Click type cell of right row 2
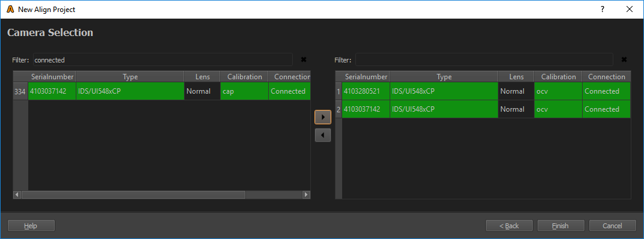 444,109
